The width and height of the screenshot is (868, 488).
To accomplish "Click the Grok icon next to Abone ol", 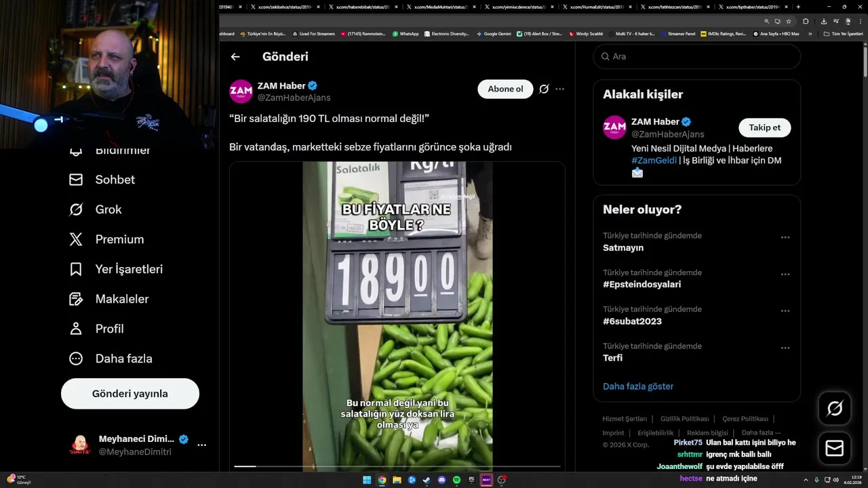I will (544, 89).
